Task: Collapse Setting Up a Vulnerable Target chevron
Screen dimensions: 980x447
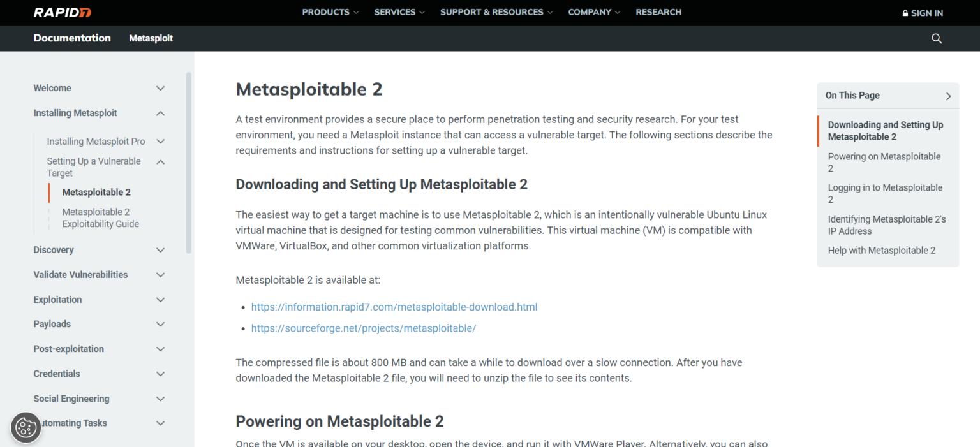Action: click(x=161, y=162)
